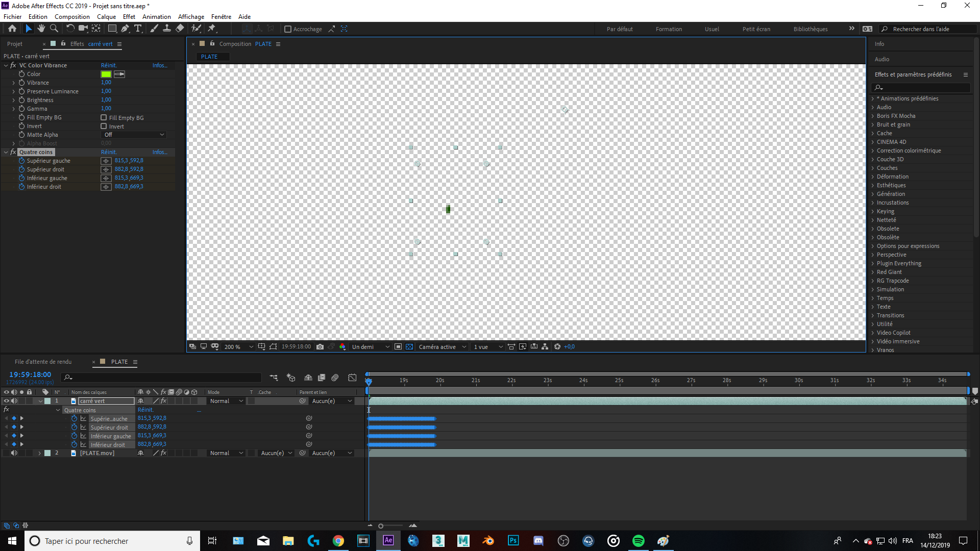
Task: Select the Puppet Pin tool
Action: coord(212,29)
